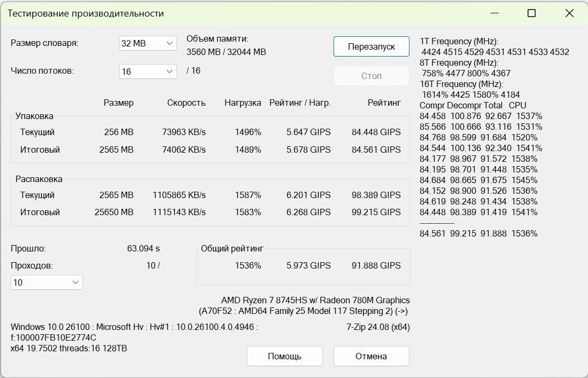The width and height of the screenshot is (588, 378).
Task: Maximize the benchmark window
Action: tap(531, 13)
